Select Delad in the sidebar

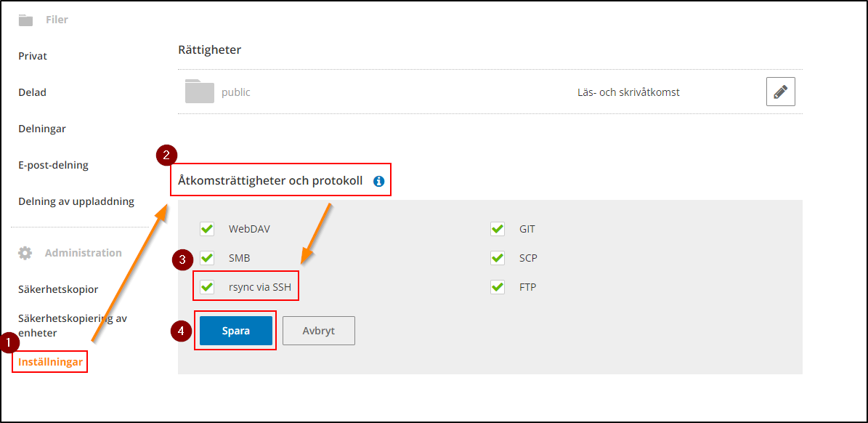(33, 92)
